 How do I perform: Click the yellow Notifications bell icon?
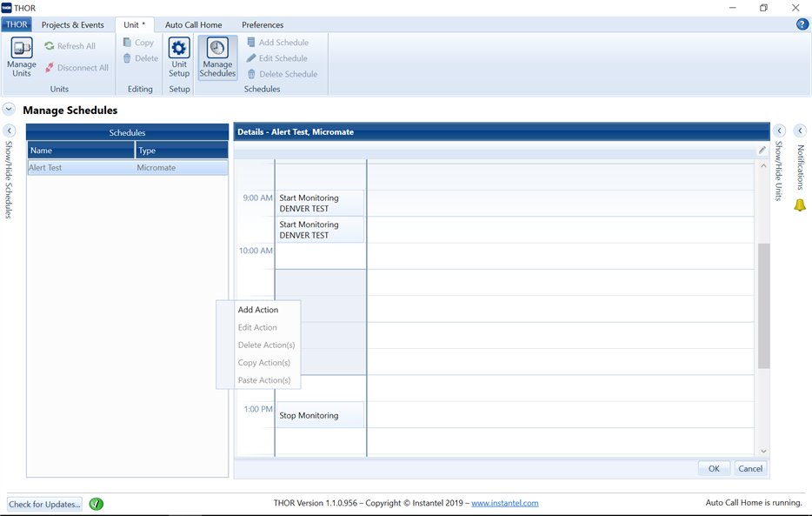click(x=800, y=206)
